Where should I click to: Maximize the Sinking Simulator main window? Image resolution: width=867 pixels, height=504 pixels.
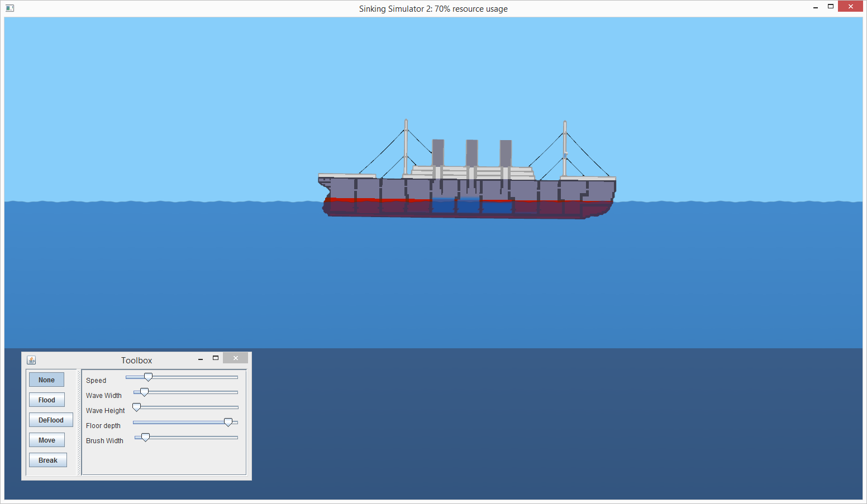[x=831, y=7]
